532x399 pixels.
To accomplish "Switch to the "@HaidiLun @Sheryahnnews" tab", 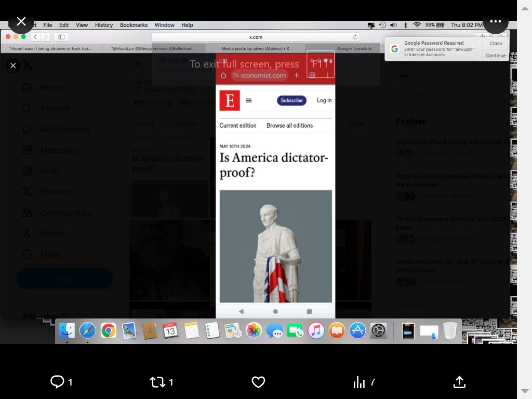I will coord(153,48).
